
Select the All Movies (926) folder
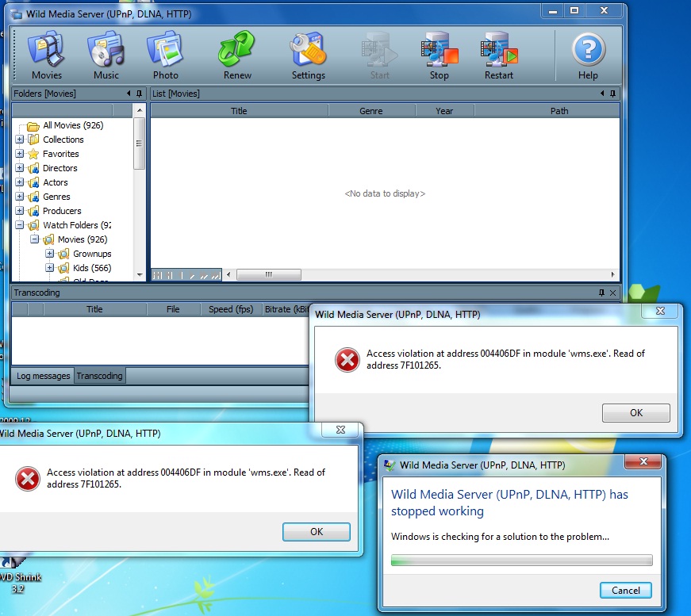pyautogui.click(x=73, y=125)
